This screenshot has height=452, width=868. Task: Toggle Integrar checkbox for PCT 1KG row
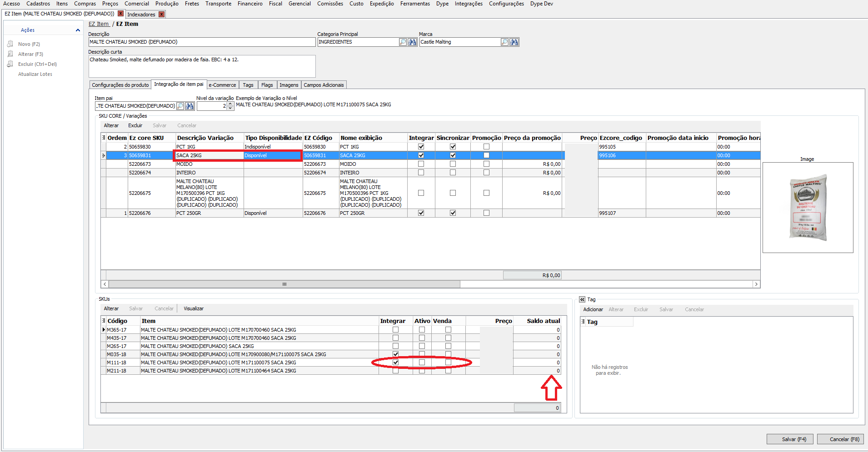[421, 147]
